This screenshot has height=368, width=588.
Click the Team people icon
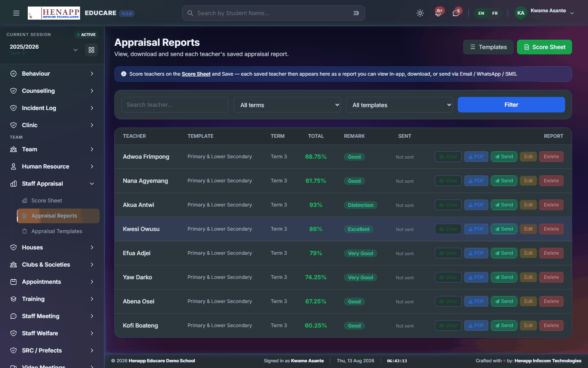point(13,149)
